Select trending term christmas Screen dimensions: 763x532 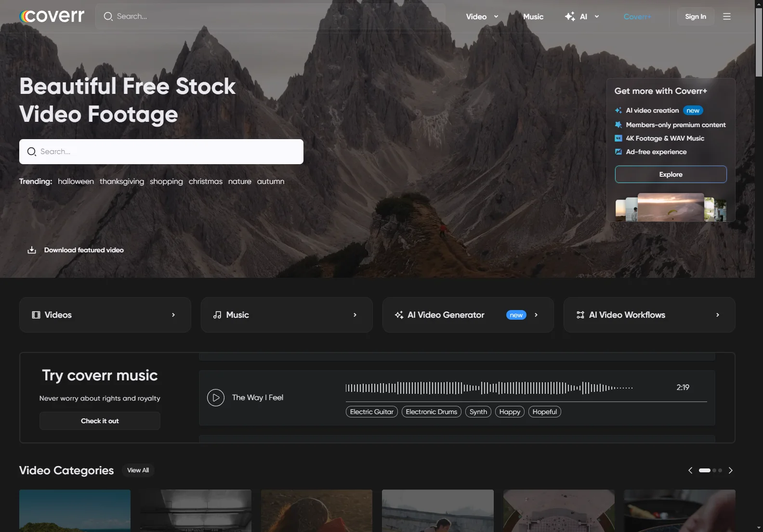point(206,182)
